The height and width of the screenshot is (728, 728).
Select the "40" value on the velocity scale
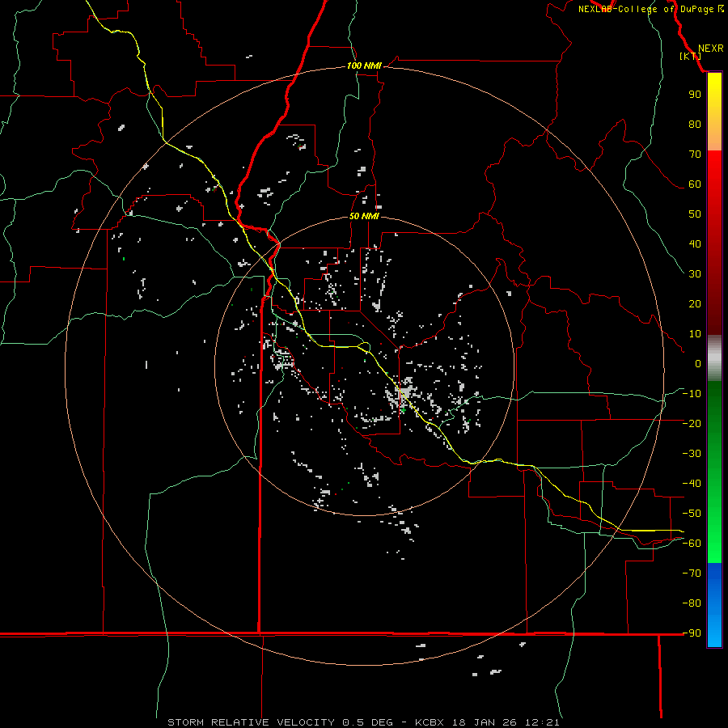(x=695, y=244)
